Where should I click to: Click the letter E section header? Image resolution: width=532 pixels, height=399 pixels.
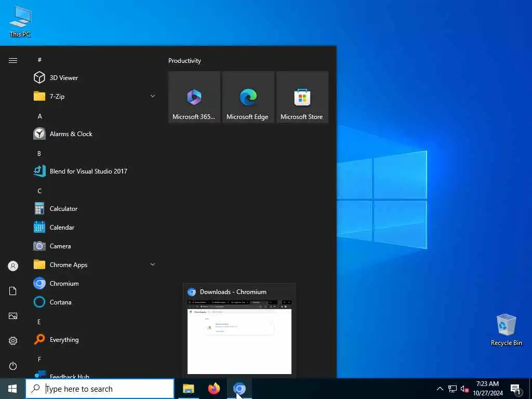point(39,322)
